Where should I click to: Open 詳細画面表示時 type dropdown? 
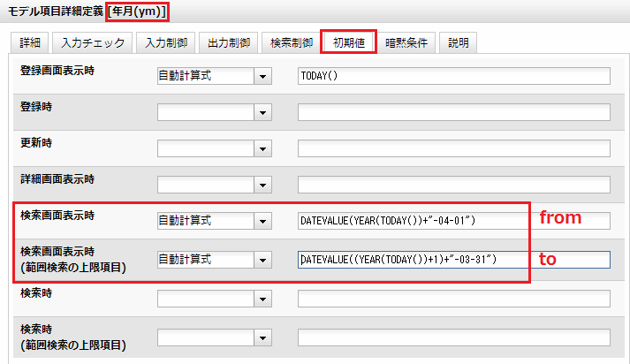[x=215, y=185]
